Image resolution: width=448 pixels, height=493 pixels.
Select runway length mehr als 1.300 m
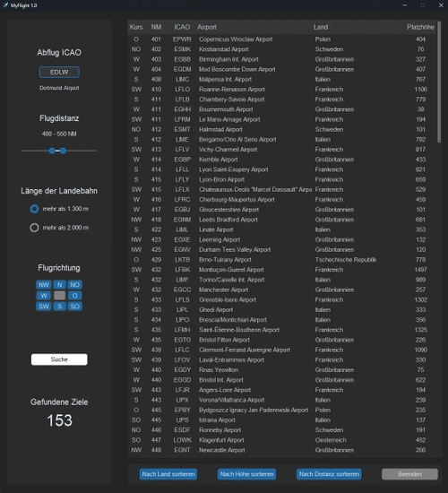[x=35, y=209]
